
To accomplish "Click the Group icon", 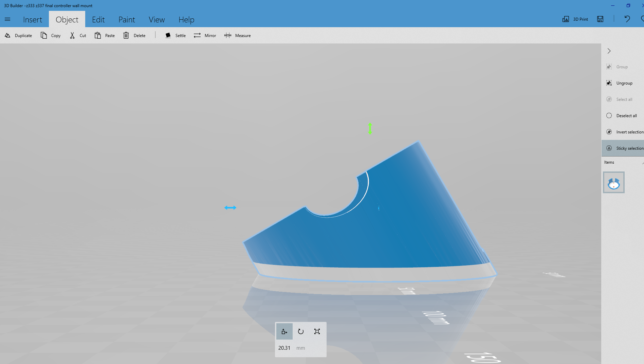I will (x=609, y=67).
